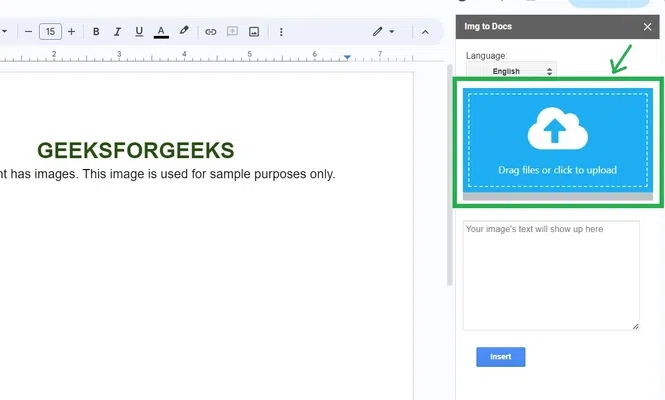Click the insert link icon
Screen dimensions: 665x400
[x=211, y=32]
